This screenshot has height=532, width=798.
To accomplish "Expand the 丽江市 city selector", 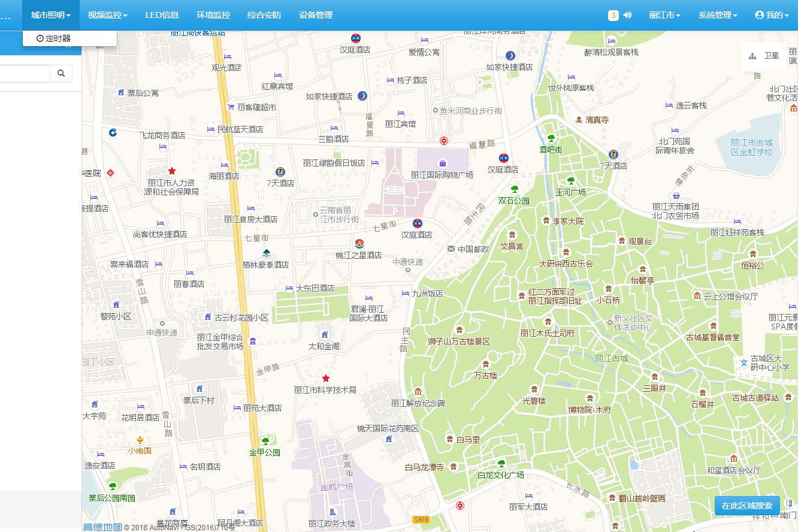I will tap(665, 15).
